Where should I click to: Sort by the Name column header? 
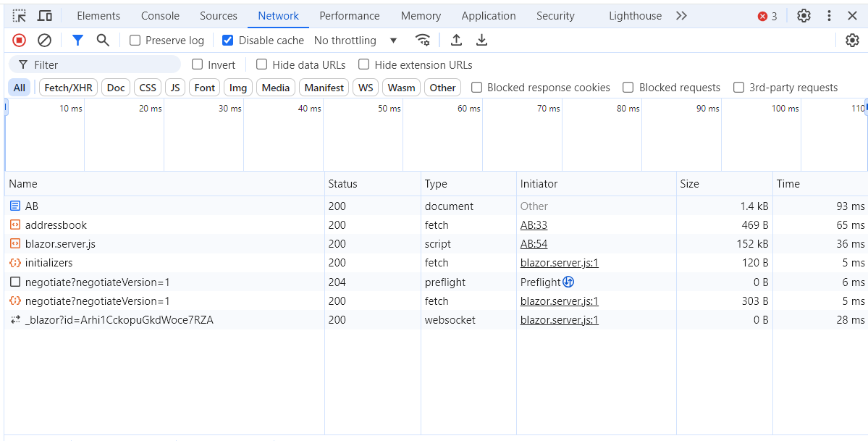tap(164, 184)
